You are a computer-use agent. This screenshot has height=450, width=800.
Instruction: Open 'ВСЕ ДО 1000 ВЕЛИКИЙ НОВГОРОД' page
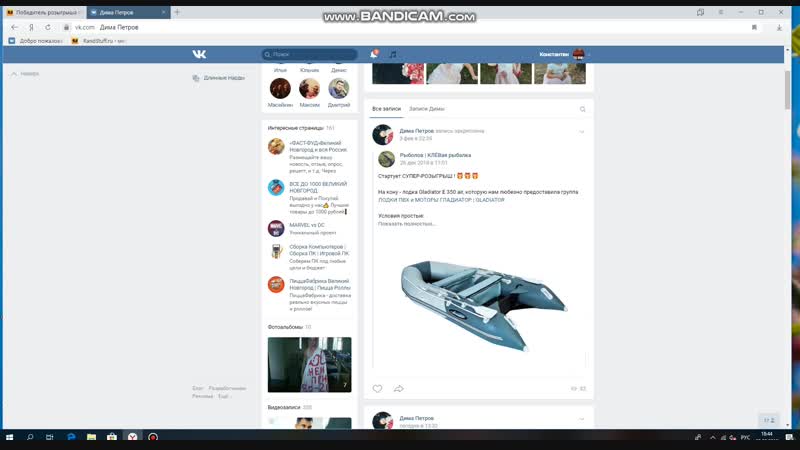318,187
